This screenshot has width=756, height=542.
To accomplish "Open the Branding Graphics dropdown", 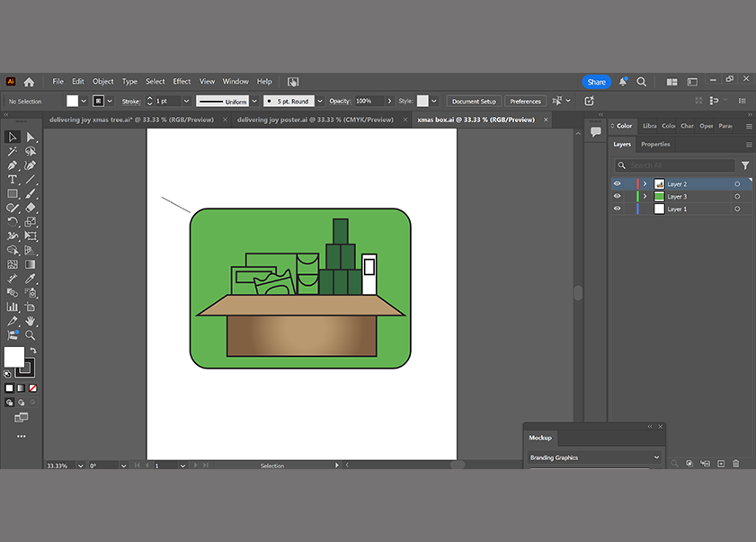I will pyautogui.click(x=594, y=458).
